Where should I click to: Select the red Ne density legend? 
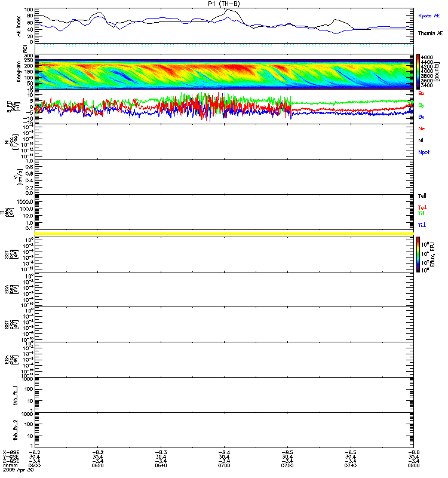[x=422, y=128]
